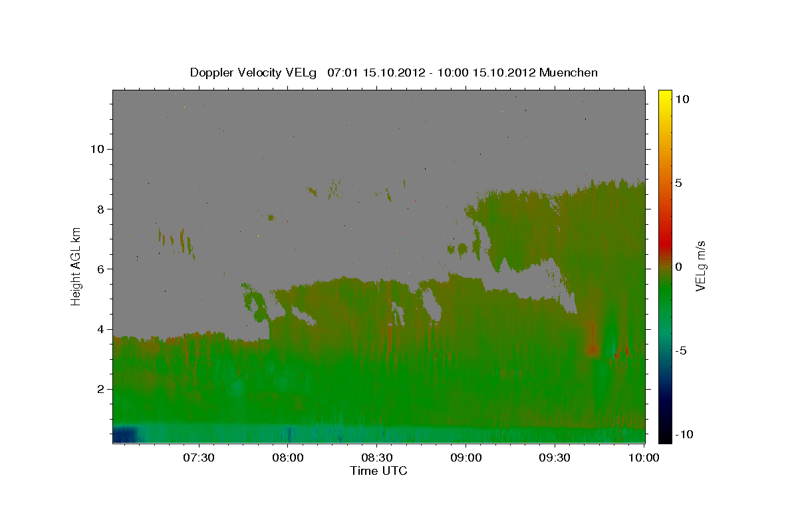
Task: Click the colorbar value label 0
Action: tap(678, 267)
